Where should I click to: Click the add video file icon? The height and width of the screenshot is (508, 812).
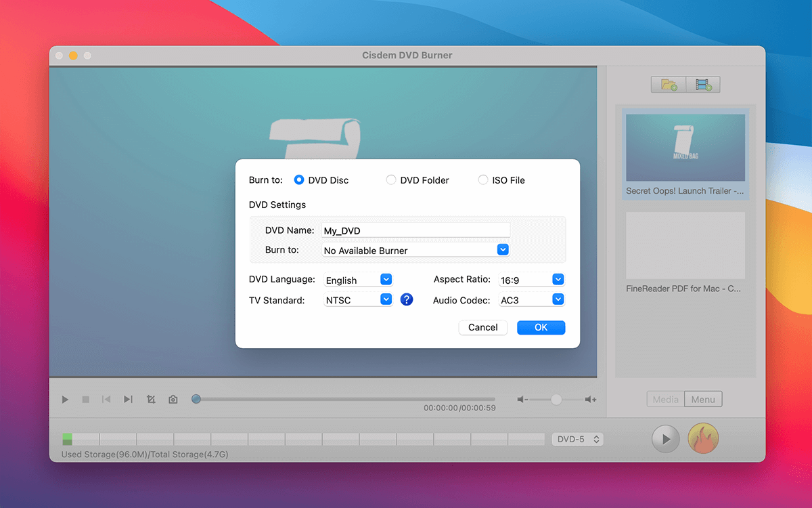tap(703, 85)
